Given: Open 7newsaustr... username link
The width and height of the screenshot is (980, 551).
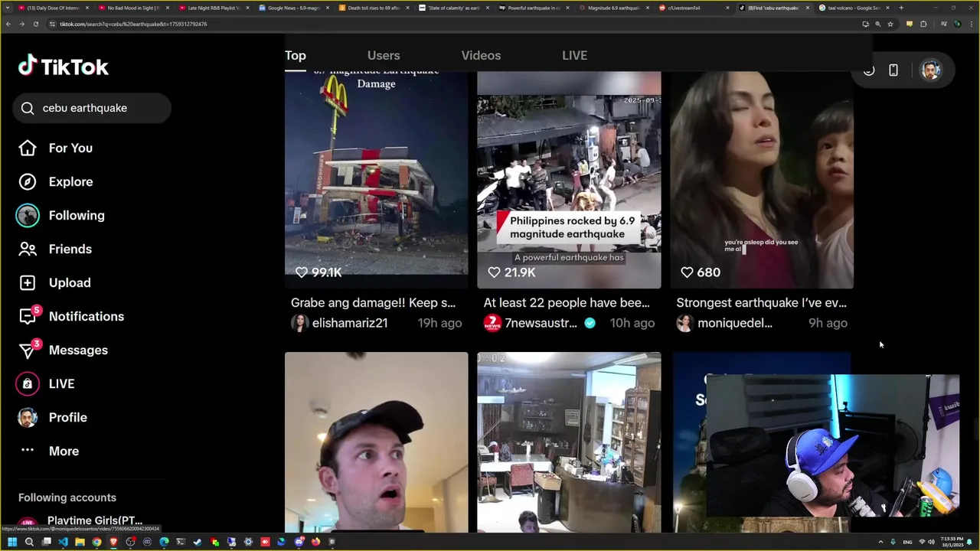Looking at the screenshot, I should click(541, 323).
